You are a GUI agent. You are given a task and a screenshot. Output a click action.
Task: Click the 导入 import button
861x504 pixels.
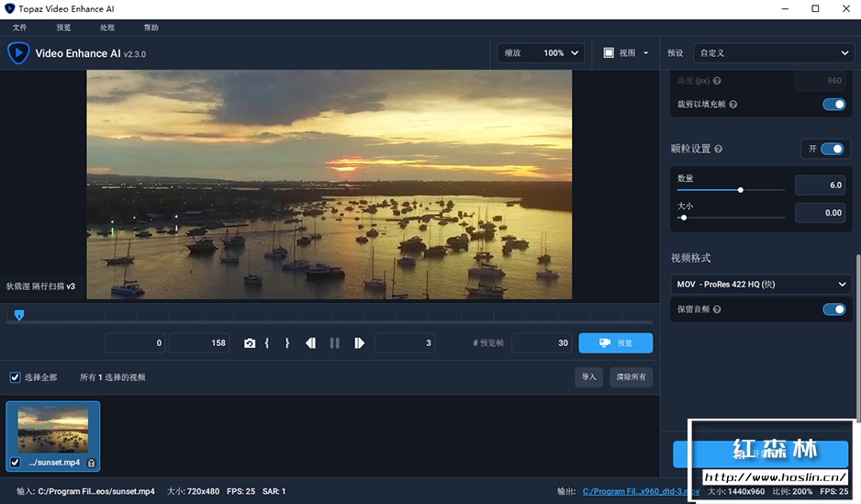coord(588,377)
